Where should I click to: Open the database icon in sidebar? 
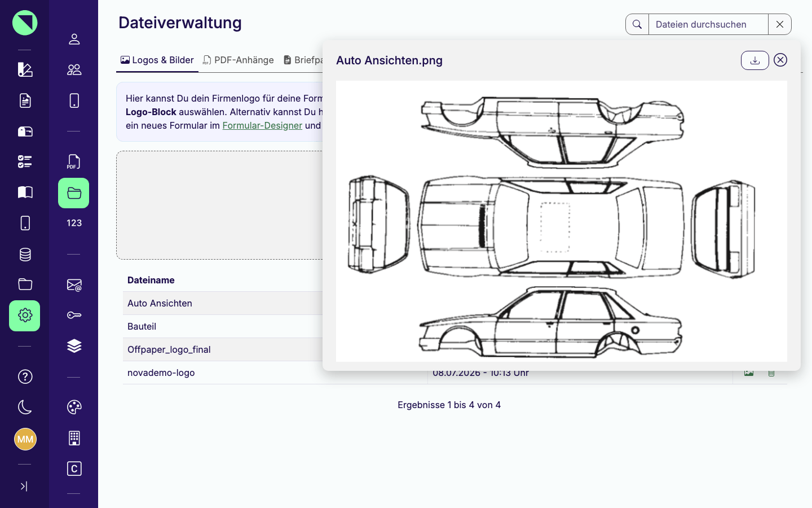[x=25, y=254]
